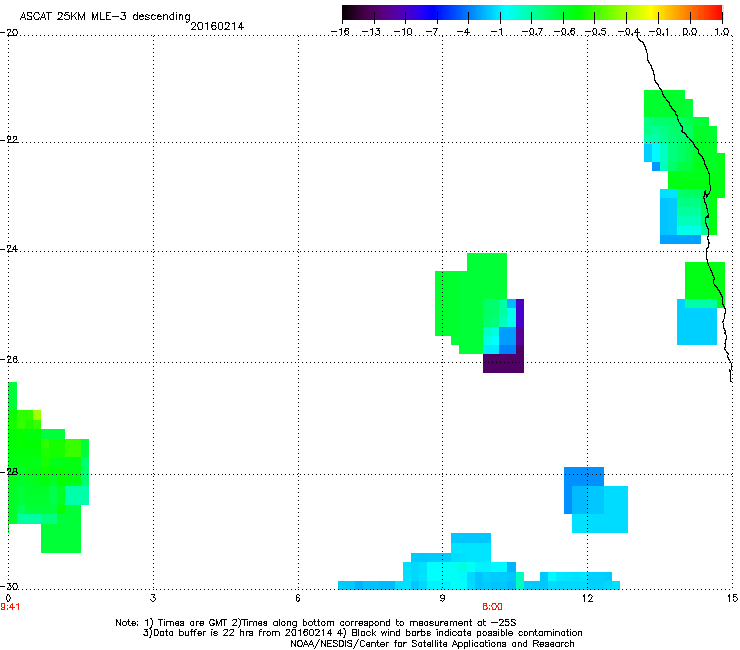Click the '-1' color bar tick label
This screenshot has width=740, height=650.
[x=497, y=32]
